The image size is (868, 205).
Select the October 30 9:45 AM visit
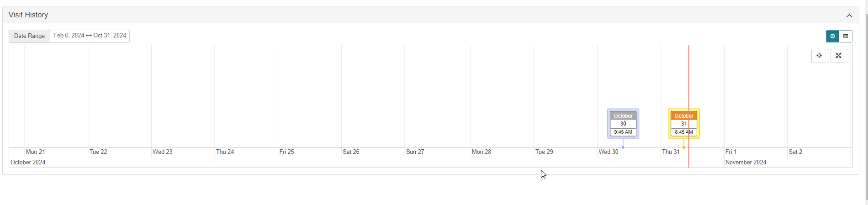click(623, 124)
